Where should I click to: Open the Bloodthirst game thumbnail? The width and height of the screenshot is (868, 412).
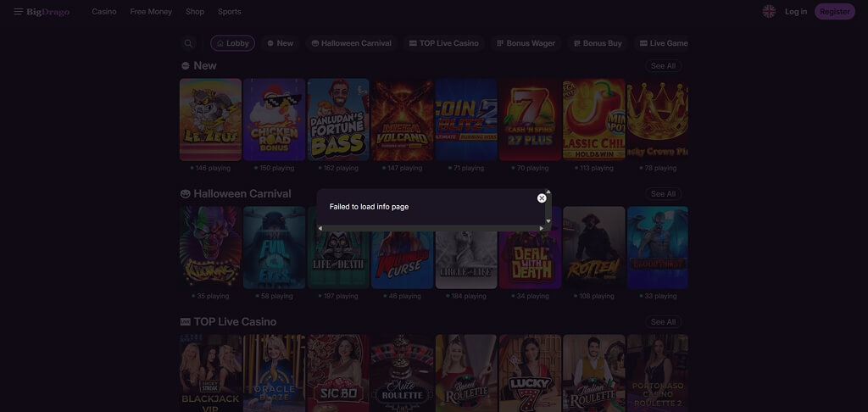658,248
